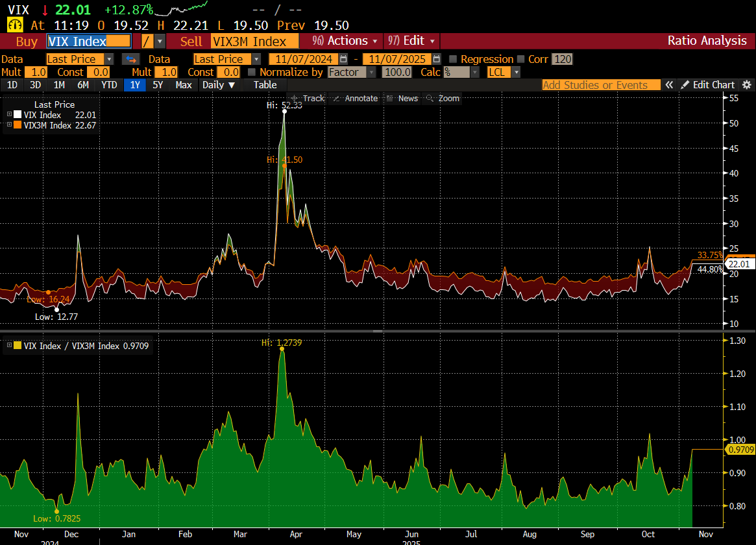756x545 pixels.
Task: Select the YTD time range
Action: point(109,85)
